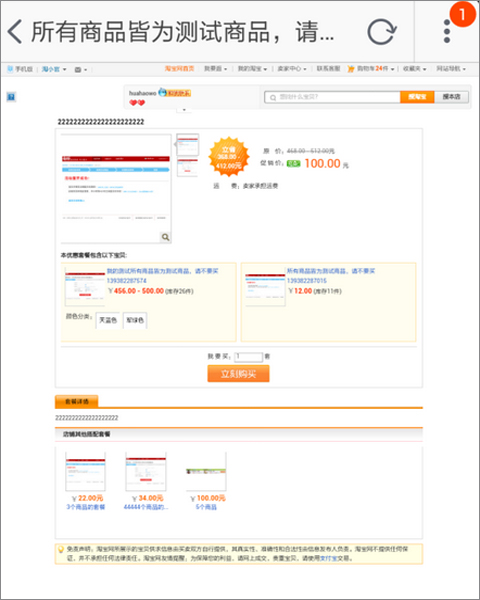The width and height of the screenshot is (480, 600).
Task: Go to 淘宝网首页 in top menu
Action: pyautogui.click(x=180, y=68)
